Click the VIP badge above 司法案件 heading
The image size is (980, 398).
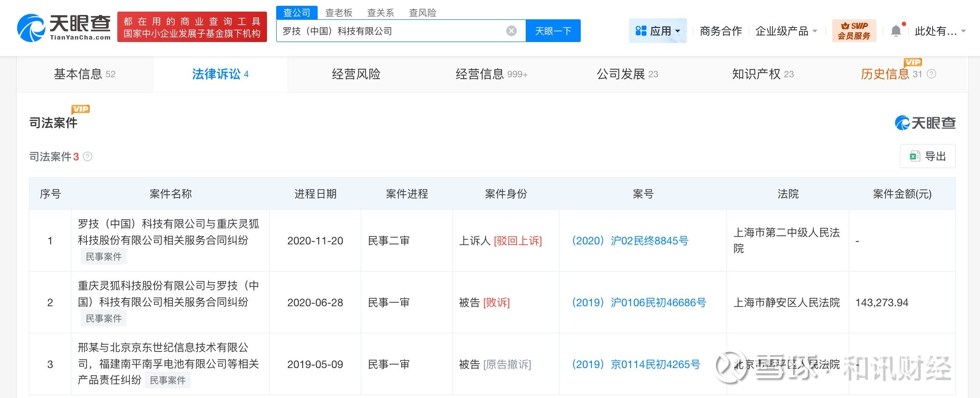(x=81, y=109)
